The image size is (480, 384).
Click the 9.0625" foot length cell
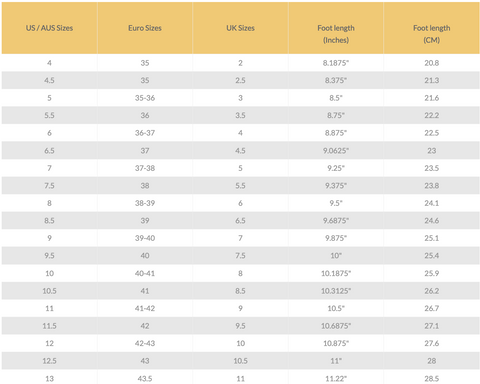tap(336, 151)
